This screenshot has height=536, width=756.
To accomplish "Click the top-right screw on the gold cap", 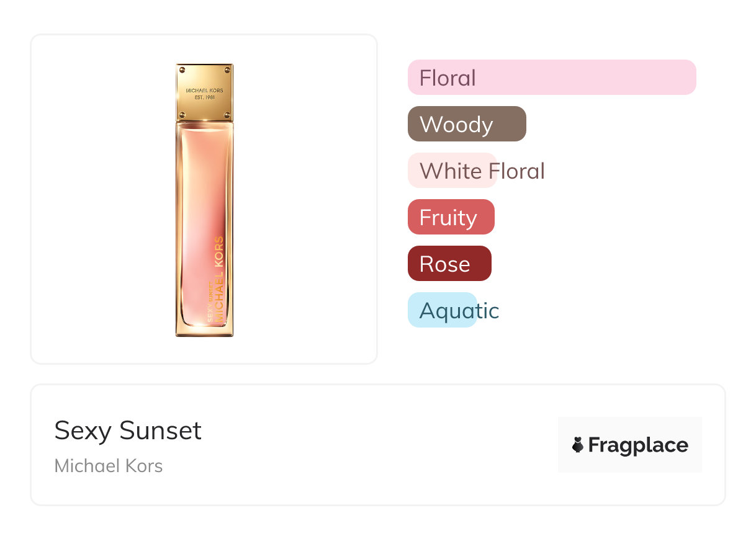I will [228, 68].
